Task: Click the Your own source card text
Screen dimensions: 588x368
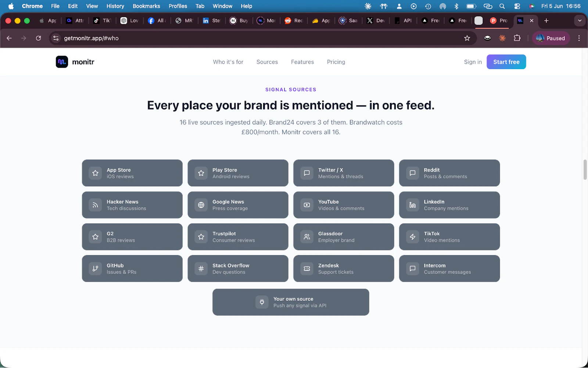Action: [300, 302]
